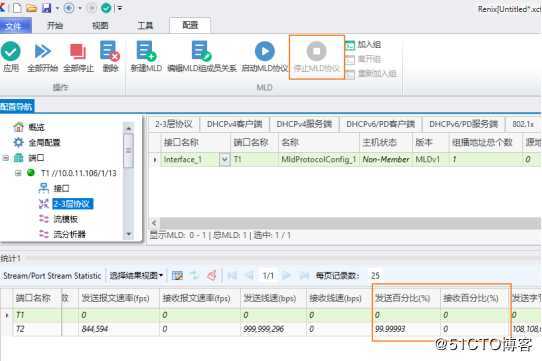The width and height of the screenshot is (542, 361).
Task: Select the 802.1x tab
Action: pos(523,124)
